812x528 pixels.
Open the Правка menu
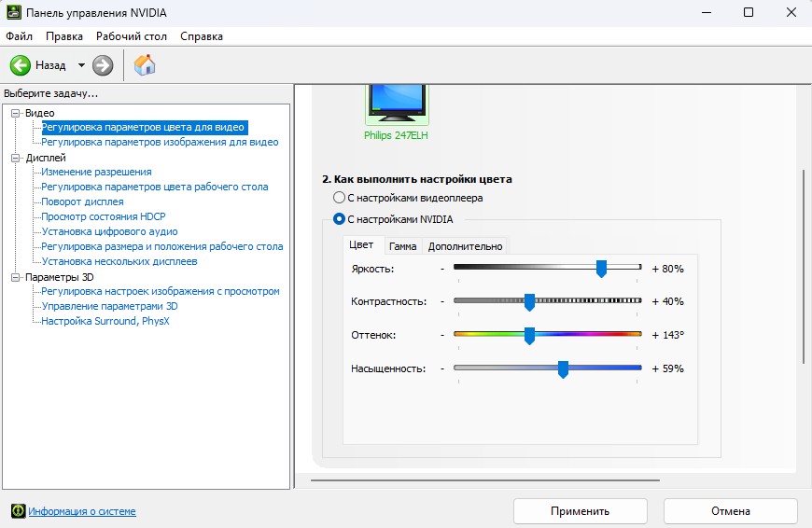tap(64, 36)
